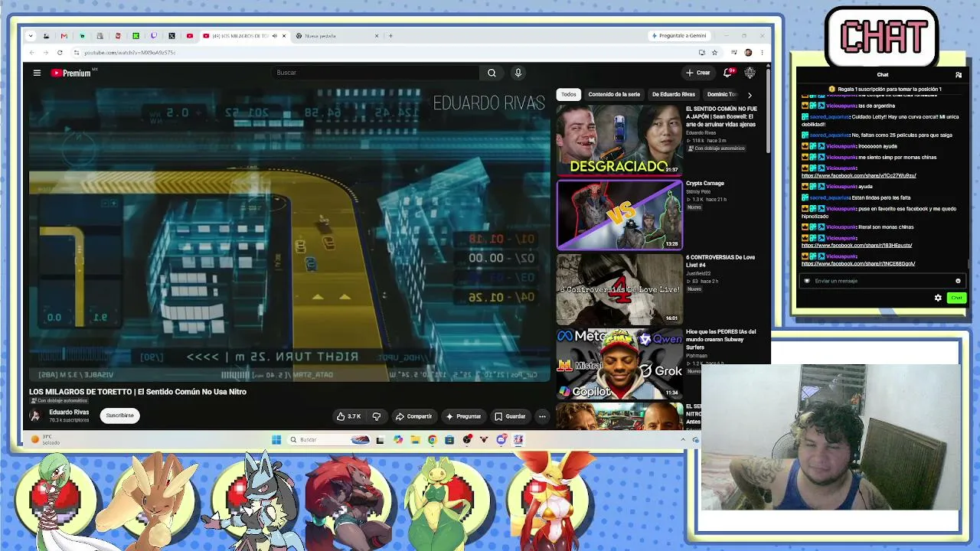Open the Crypts Carnage video thumbnail
The height and width of the screenshot is (551, 980).
pyautogui.click(x=619, y=215)
